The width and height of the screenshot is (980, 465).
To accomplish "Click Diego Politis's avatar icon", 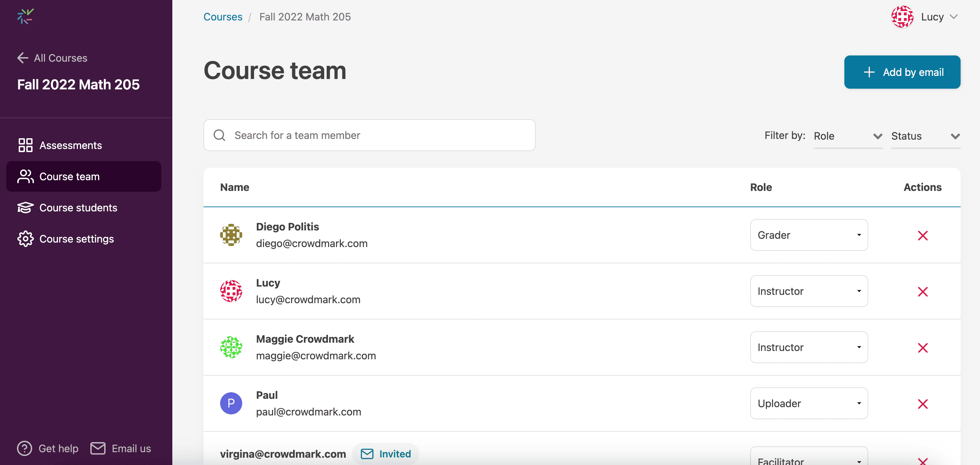I will [231, 235].
